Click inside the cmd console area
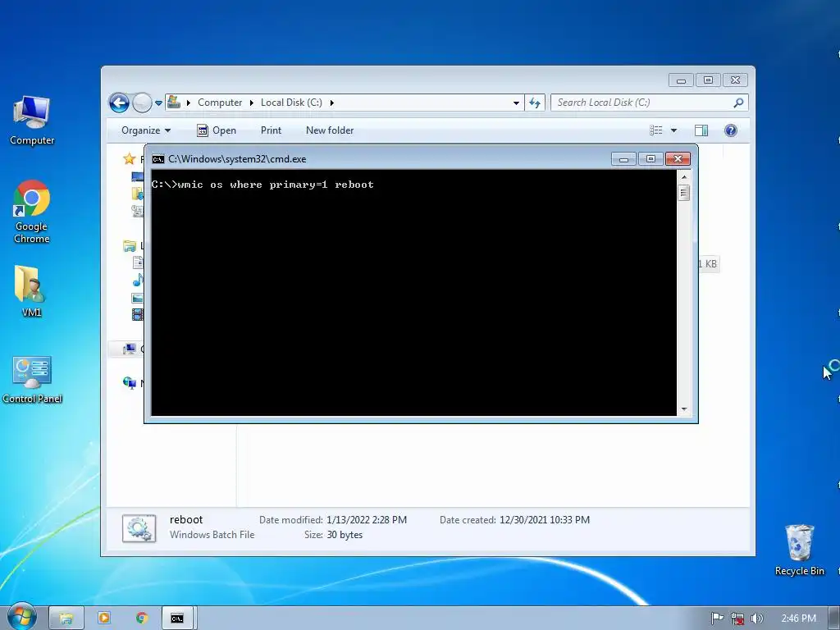Viewport: 840px width, 630px height. coord(414,293)
